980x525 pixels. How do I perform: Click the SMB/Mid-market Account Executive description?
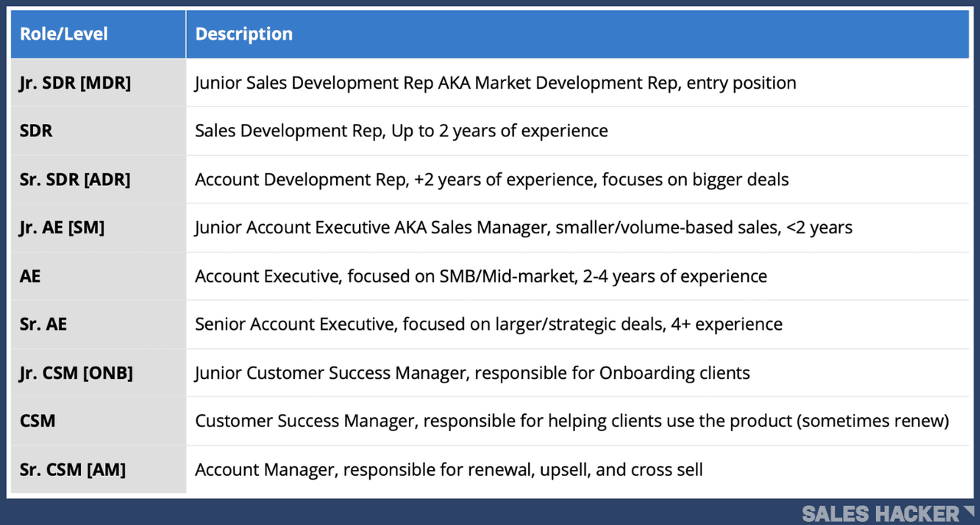pyautogui.click(x=481, y=276)
